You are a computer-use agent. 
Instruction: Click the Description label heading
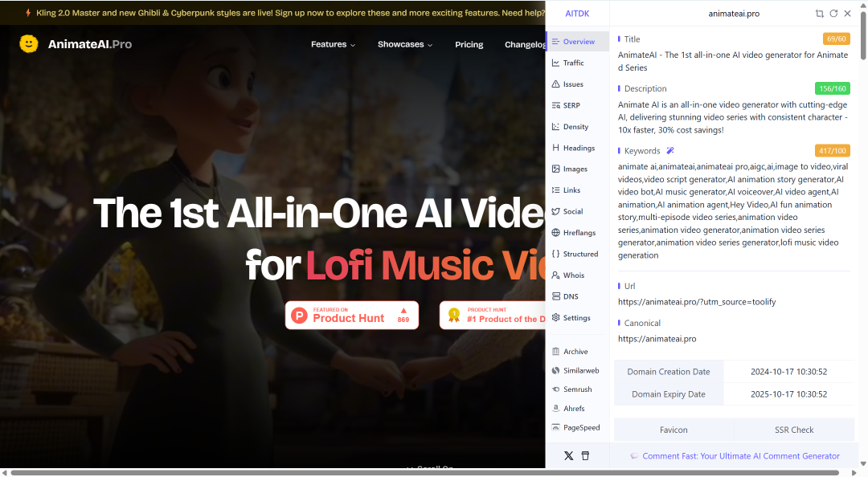coord(645,88)
